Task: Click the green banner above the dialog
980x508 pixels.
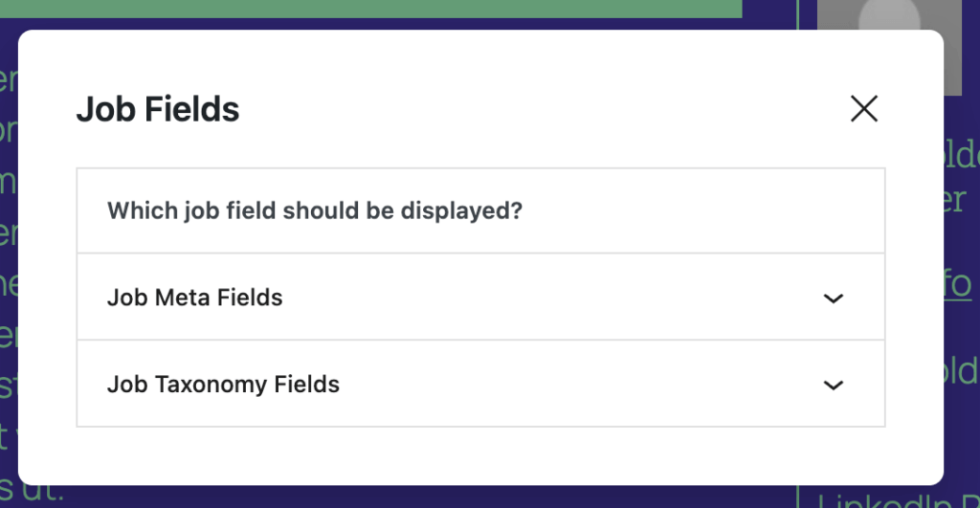Action: (383, 8)
